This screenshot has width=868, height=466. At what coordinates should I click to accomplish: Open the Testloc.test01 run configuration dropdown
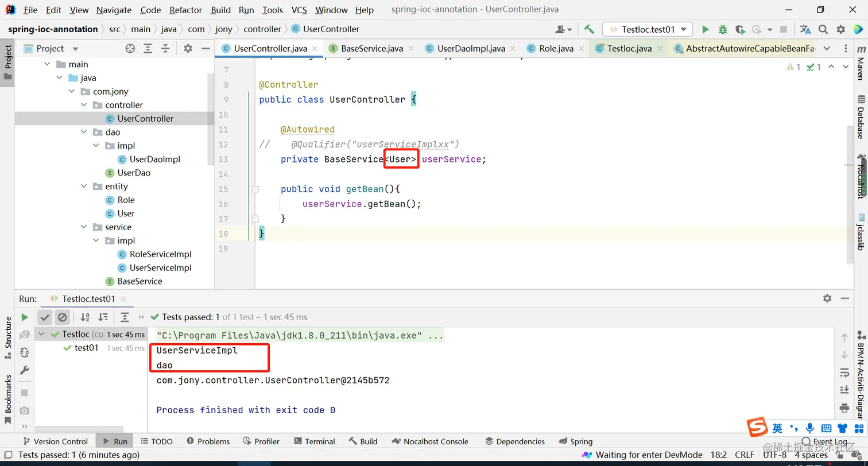click(x=648, y=29)
